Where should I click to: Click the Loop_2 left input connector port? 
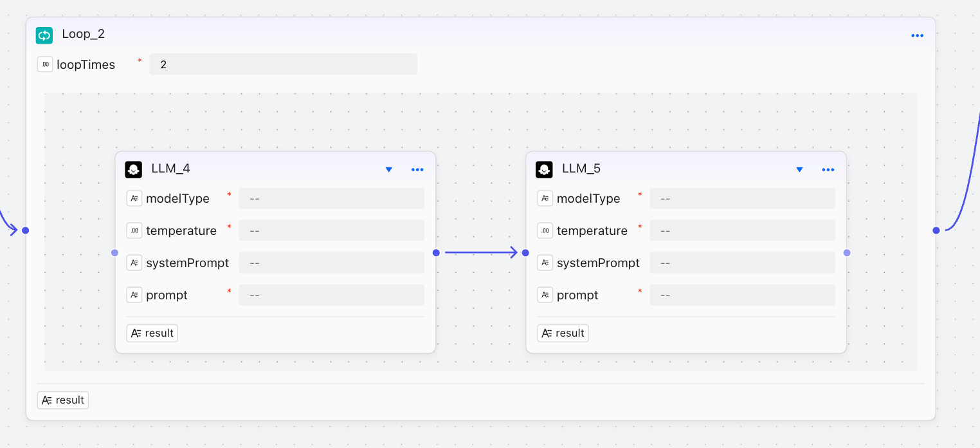[x=26, y=230]
